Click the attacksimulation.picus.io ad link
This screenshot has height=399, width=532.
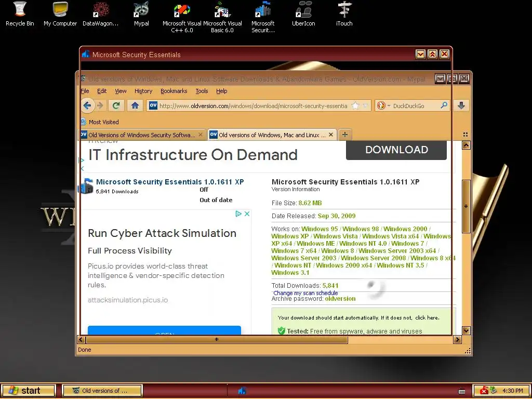(128, 300)
